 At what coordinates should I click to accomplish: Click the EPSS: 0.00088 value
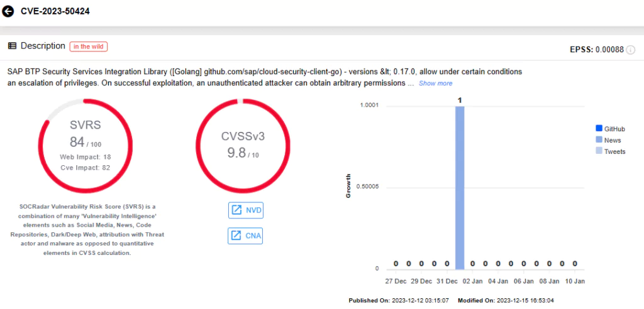(597, 50)
